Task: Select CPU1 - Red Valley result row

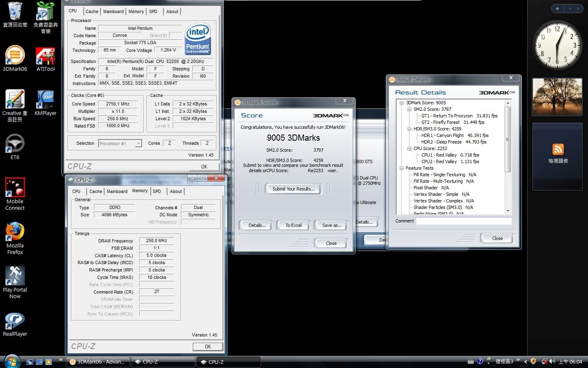Action: (450, 155)
